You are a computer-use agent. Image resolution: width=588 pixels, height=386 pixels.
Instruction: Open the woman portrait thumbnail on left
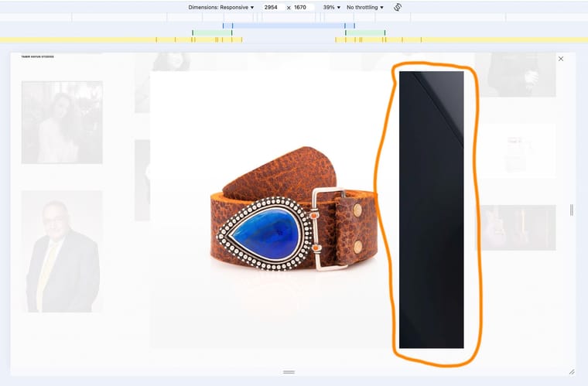click(x=62, y=122)
